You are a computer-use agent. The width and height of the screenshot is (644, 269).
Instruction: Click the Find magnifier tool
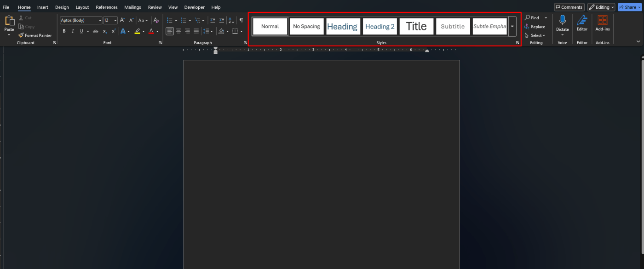[x=532, y=18]
